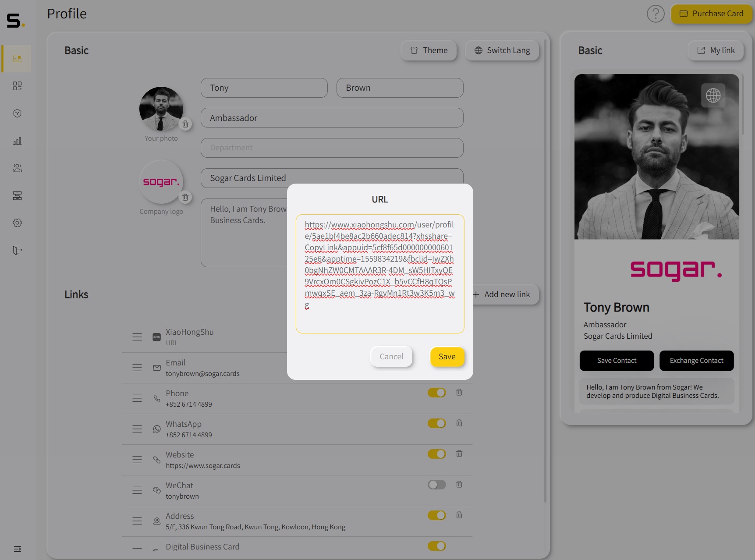755x560 pixels.
Task: Open the stacked layout icon in sidebar
Action: pos(17,195)
